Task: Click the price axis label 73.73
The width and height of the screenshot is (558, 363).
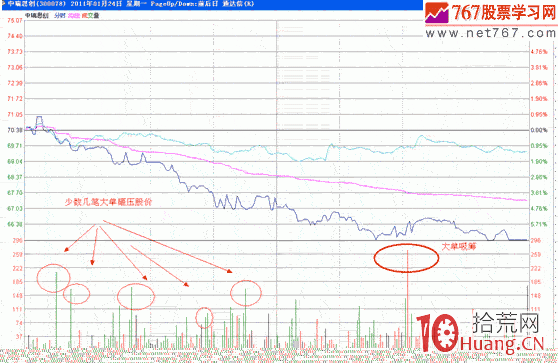Action: [x=15, y=52]
